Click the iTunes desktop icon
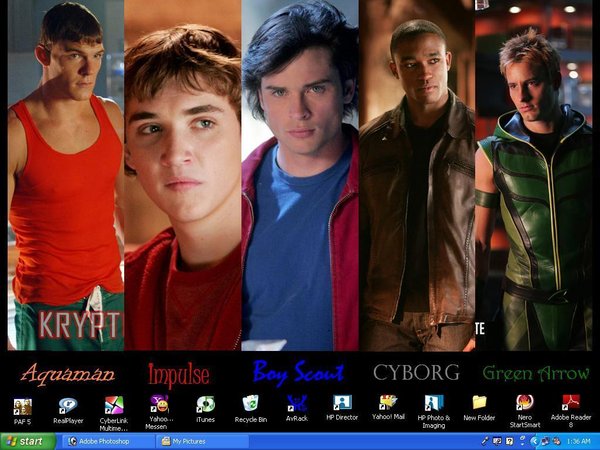Image resolution: width=600 pixels, height=450 pixels. coord(205,405)
